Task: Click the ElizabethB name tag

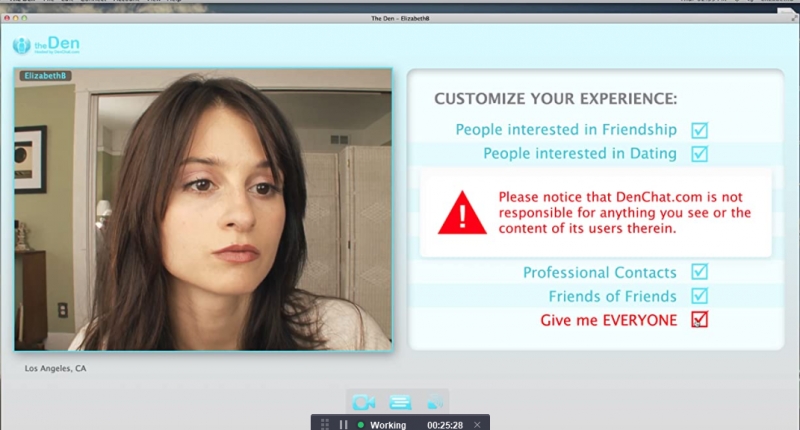Action: 45,75
